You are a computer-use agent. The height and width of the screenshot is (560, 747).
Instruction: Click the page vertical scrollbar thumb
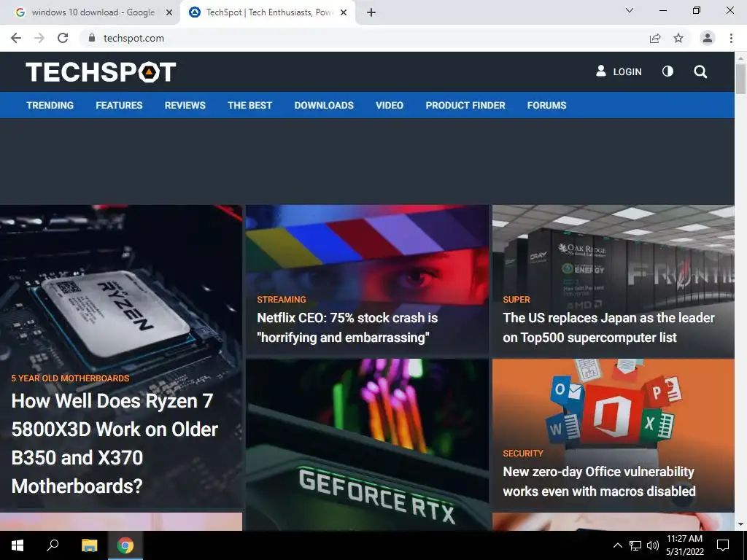coord(740,79)
